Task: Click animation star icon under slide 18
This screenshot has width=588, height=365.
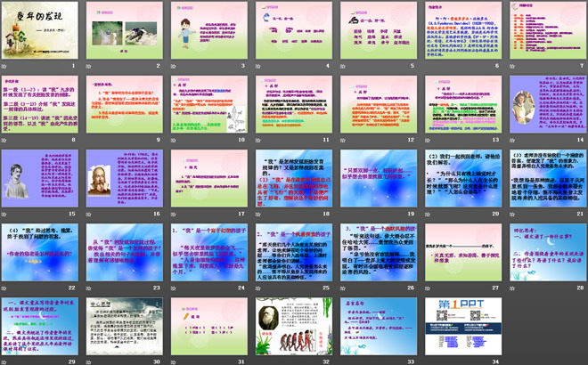Action: [258, 215]
